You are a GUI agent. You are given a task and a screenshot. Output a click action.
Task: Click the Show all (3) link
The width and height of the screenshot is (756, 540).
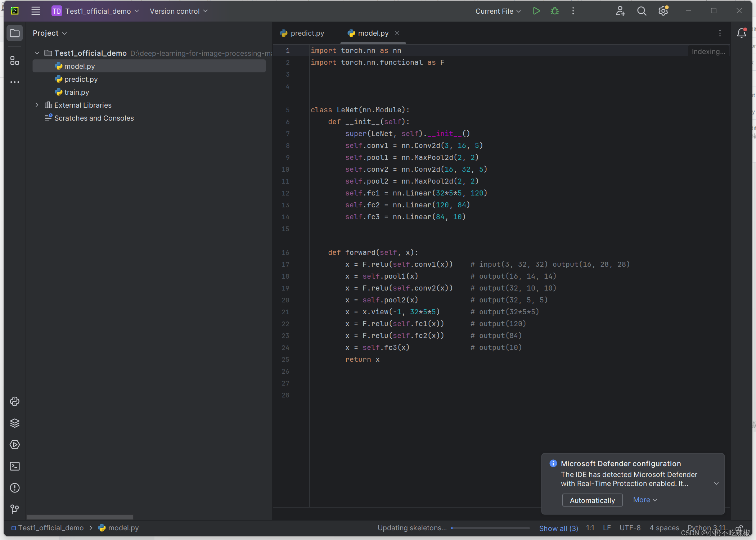pyautogui.click(x=558, y=528)
